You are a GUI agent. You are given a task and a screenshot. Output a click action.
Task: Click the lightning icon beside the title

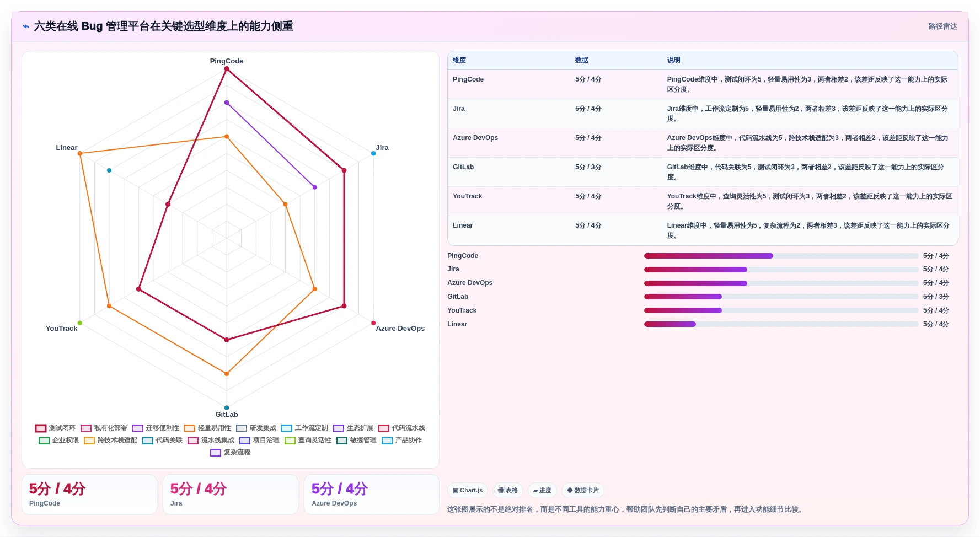click(26, 26)
